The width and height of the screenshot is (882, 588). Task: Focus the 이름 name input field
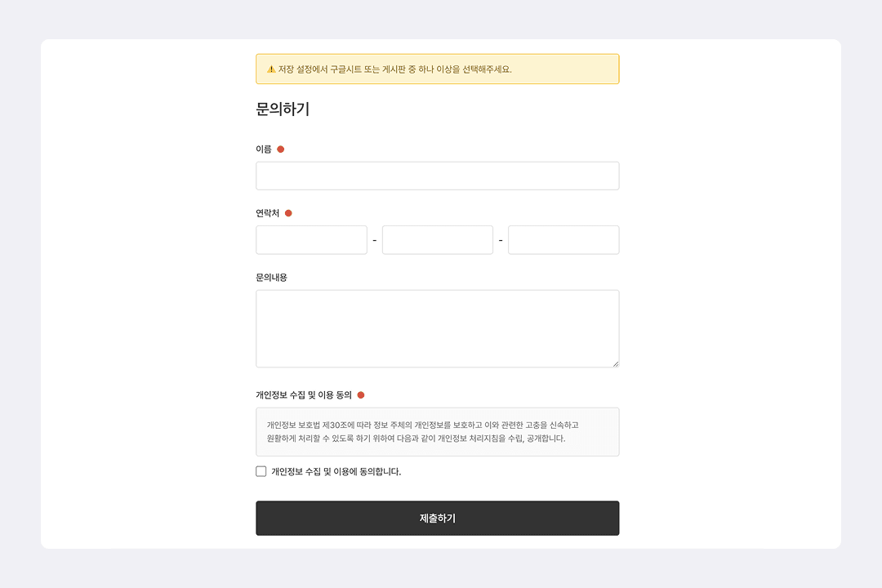click(437, 175)
